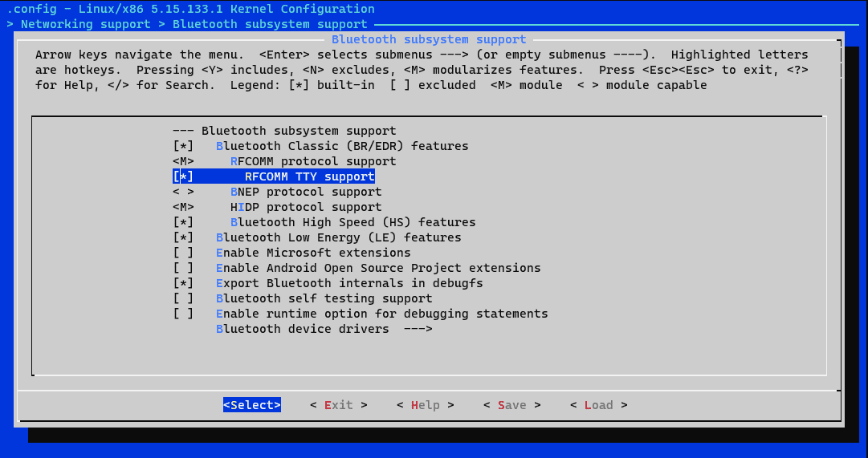Click the Select button
This screenshot has height=458, width=868.
(252, 405)
